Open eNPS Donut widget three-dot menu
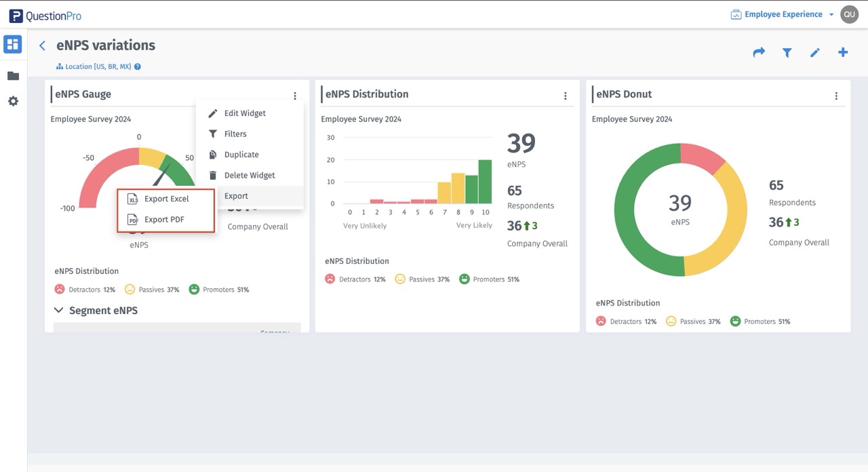Viewport: 868px width, 472px height. [x=836, y=96]
